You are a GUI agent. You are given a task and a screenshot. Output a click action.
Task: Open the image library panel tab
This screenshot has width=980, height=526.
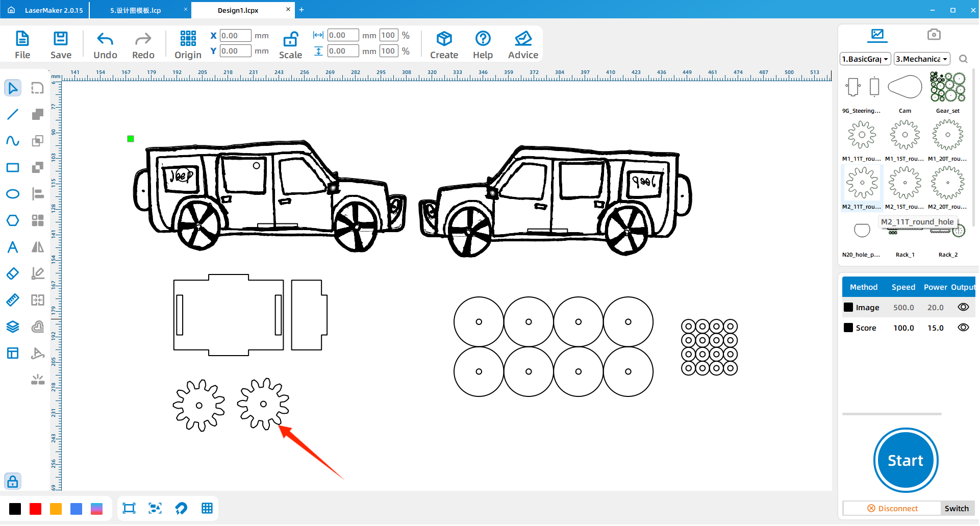pyautogui.click(x=877, y=35)
